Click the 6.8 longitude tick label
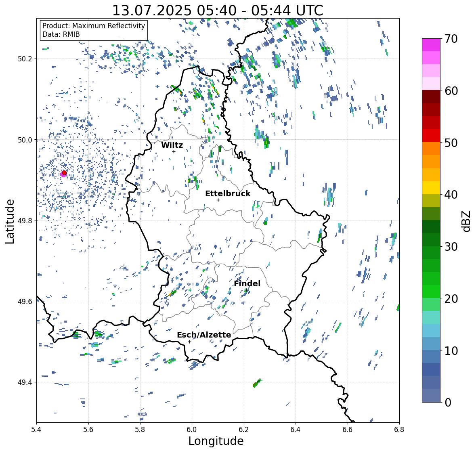Screen dimensions: 476x451 [399, 430]
